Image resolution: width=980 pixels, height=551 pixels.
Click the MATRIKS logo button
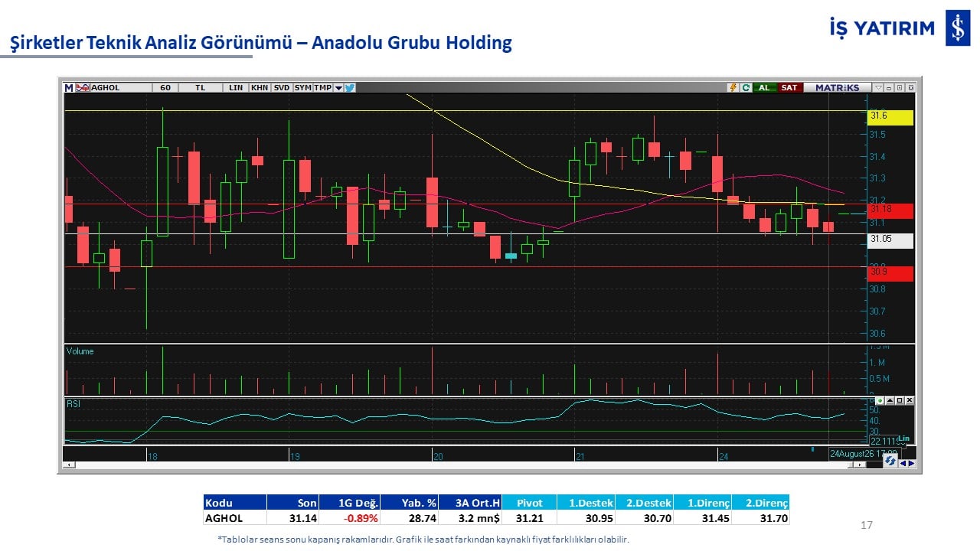pos(837,87)
